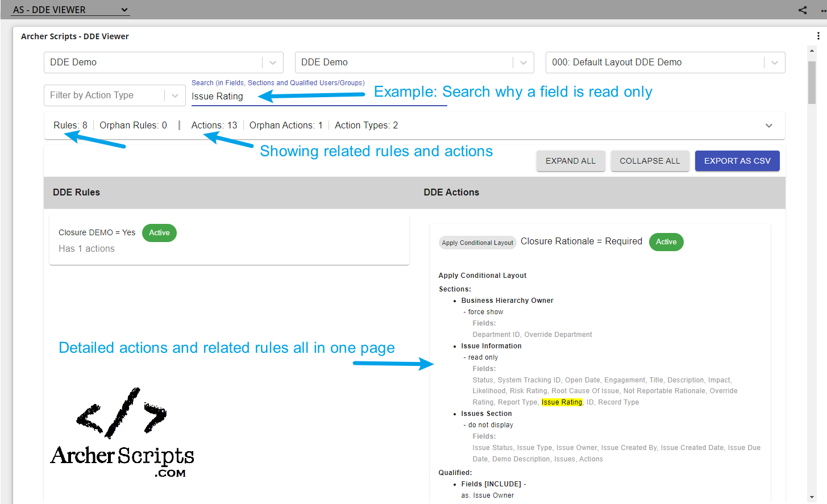Click the Closure Rationale = Required action title
Screen dimensions: 827x504
point(581,241)
